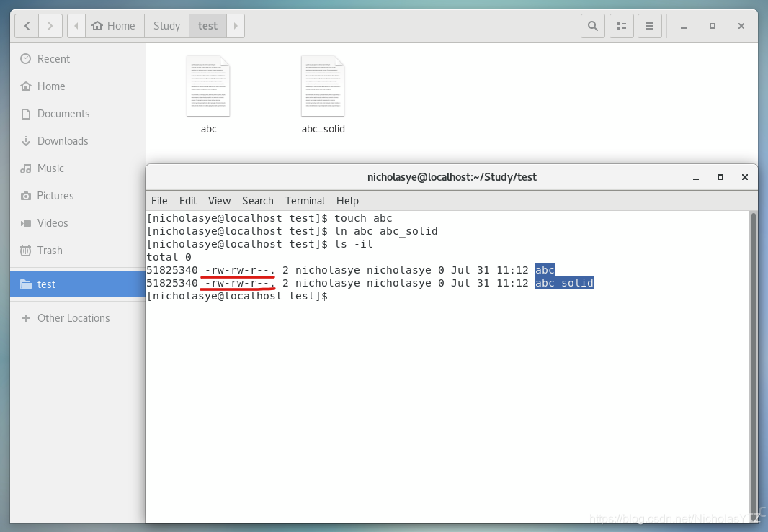Image resolution: width=768 pixels, height=532 pixels.
Task: Open Other Locations in the sidebar
Action: pyautogui.click(x=77, y=318)
